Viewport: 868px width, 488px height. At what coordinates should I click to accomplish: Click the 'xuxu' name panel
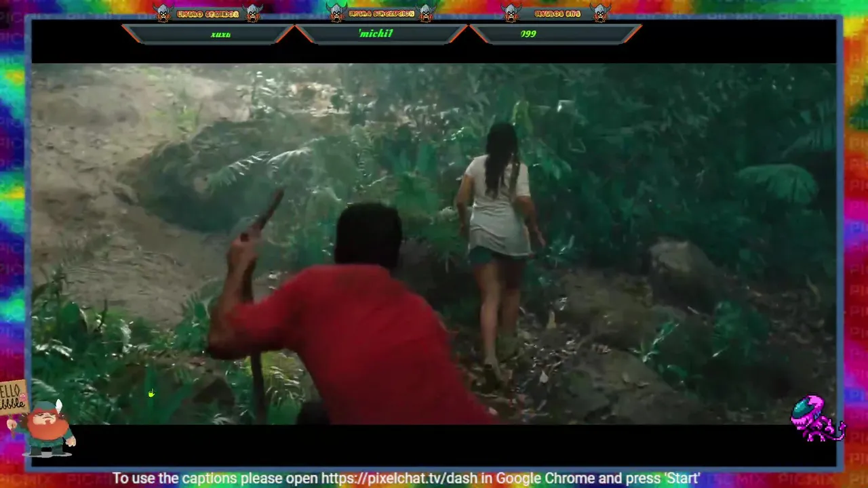tap(208, 34)
